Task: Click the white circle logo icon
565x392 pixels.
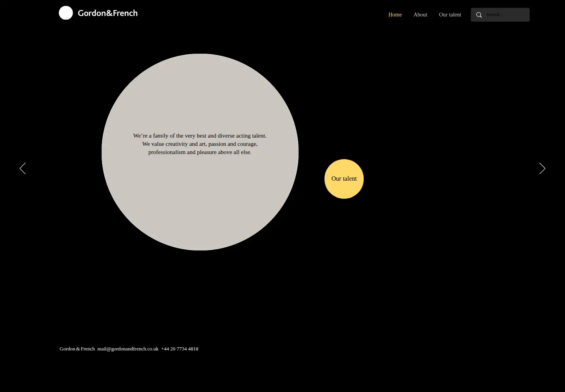Action: 66,13
